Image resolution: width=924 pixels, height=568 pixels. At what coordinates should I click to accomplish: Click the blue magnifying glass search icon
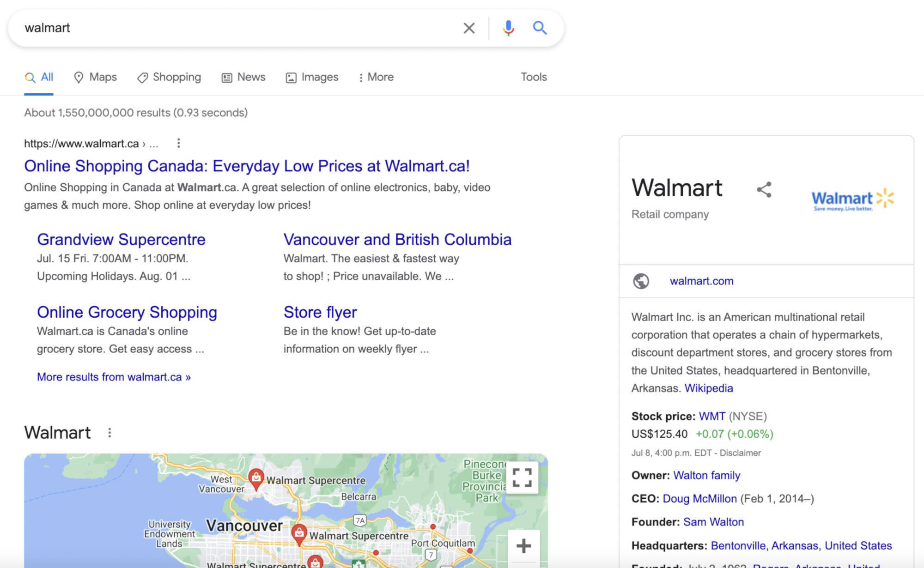540,28
